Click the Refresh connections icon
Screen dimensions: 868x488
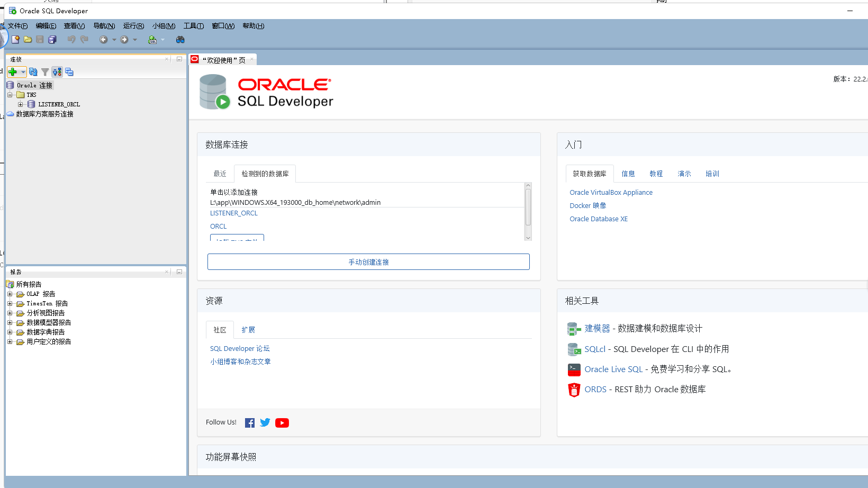click(x=33, y=72)
